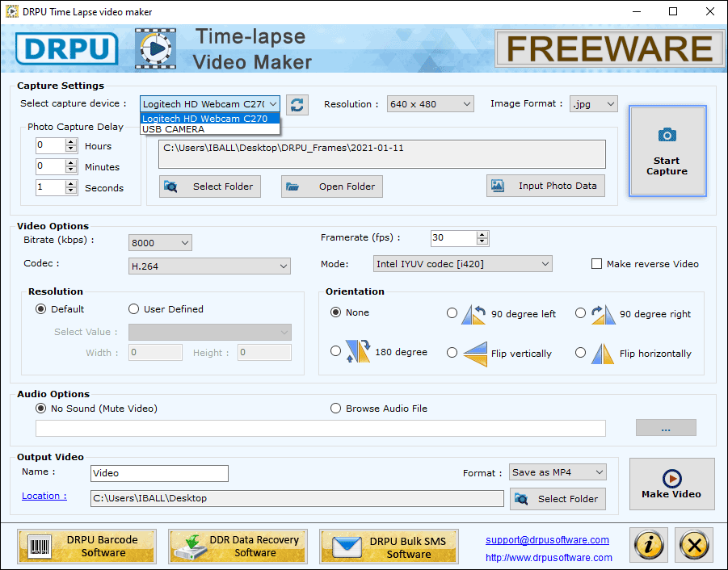Click the play icon on Make Video
Viewport: 728px width, 570px height.
(671, 479)
